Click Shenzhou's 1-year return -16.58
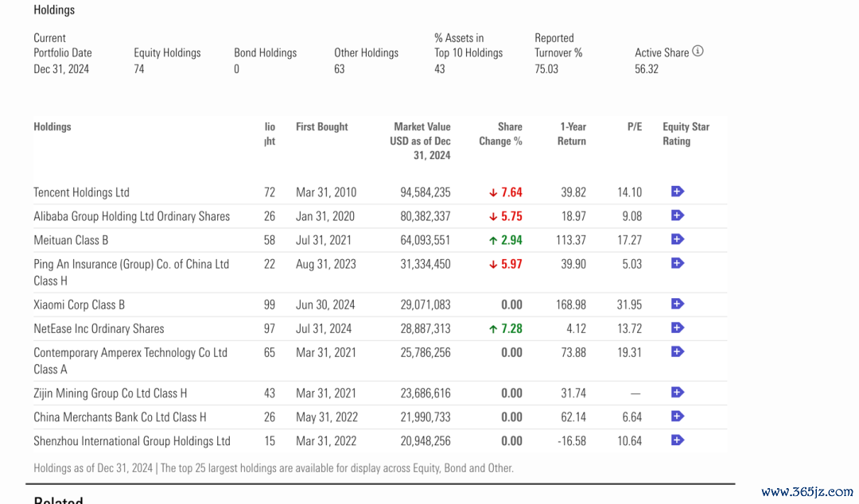Image resolution: width=859 pixels, height=504 pixels. [572, 441]
